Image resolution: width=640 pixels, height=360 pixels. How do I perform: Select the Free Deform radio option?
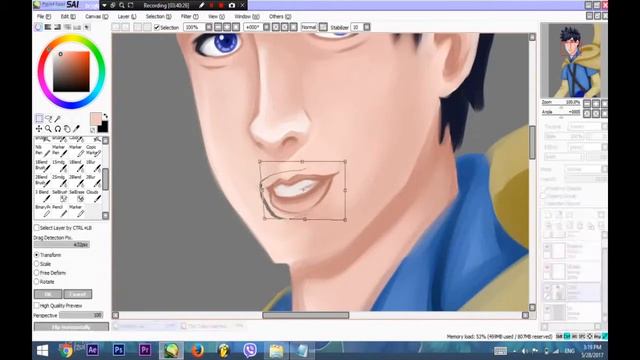tap(37, 273)
